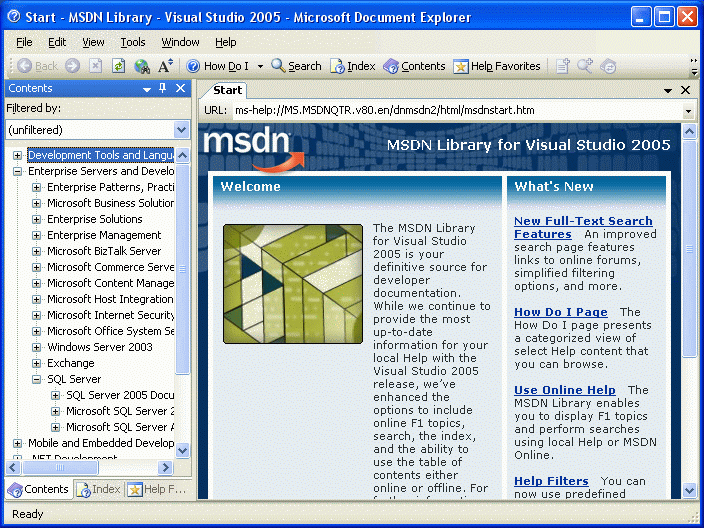This screenshot has width=704, height=528.
Task: Select Windows Server 2003 in the tree
Action: point(100,347)
